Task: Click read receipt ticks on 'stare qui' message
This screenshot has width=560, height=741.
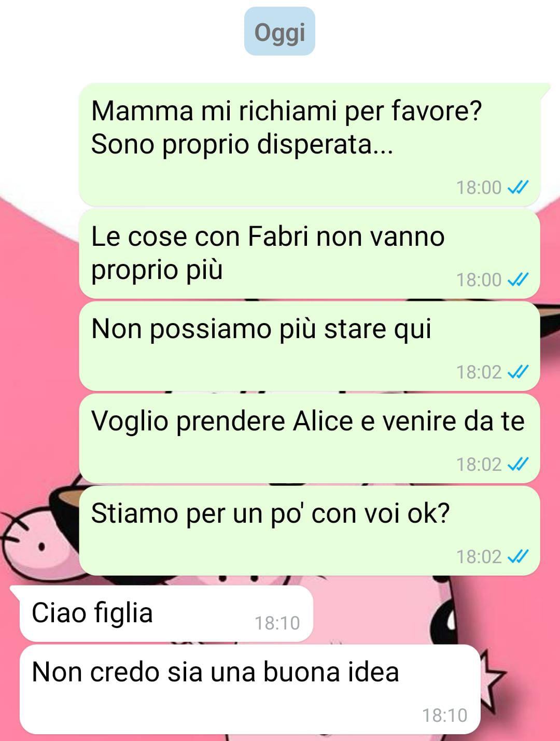Action: click(518, 372)
